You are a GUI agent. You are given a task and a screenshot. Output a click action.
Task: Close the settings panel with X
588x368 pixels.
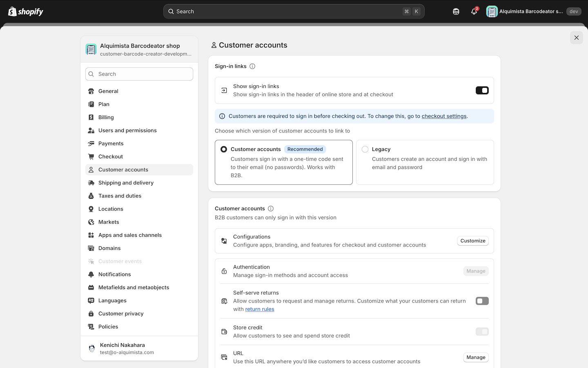[x=576, y=38]
